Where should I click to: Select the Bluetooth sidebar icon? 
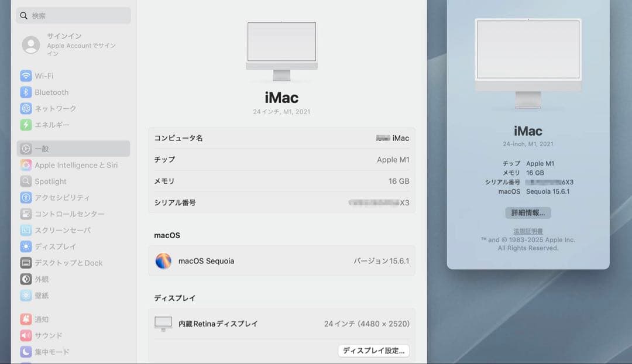coord(25,92)
